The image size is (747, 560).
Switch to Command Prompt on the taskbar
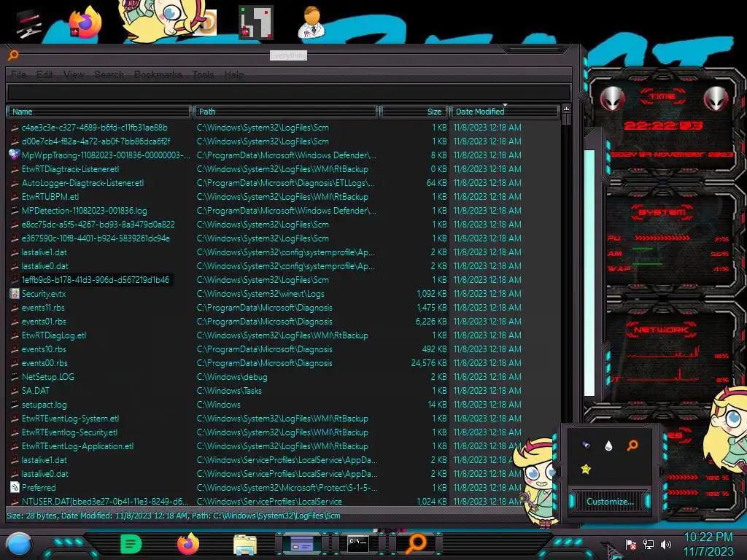click(x=358, y=543)
